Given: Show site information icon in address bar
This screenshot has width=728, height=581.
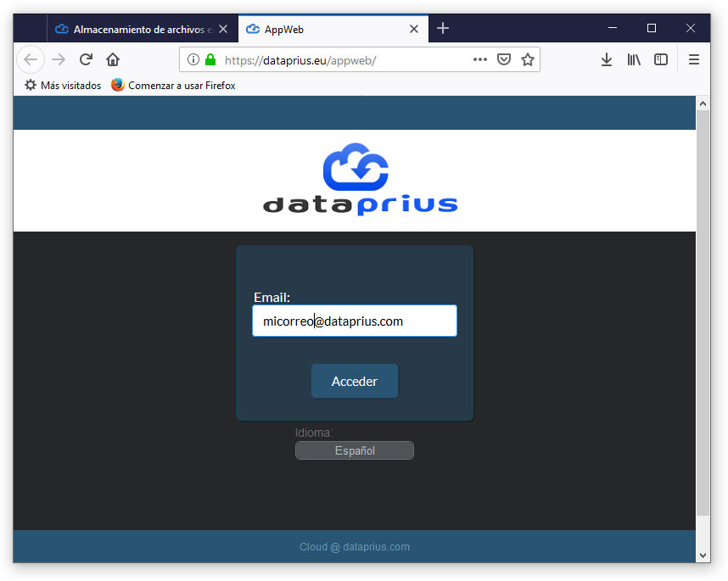Looking at the screenshot, I should click(x=193, y=59).
